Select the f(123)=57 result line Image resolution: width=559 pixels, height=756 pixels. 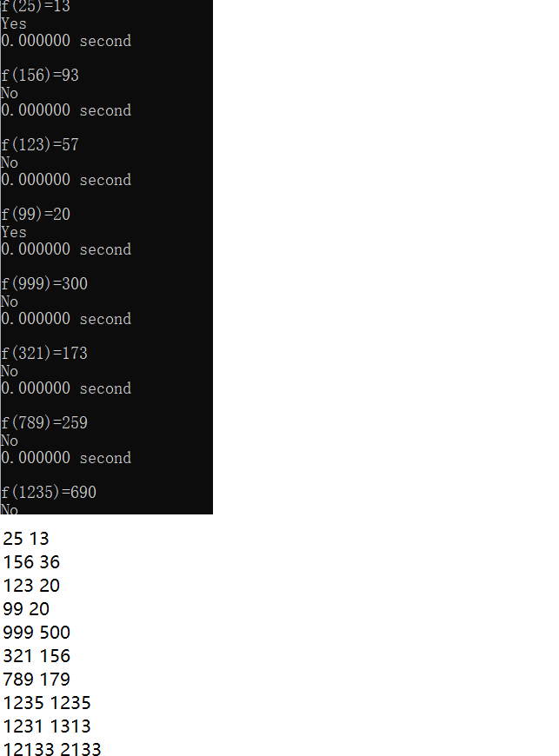40,144
